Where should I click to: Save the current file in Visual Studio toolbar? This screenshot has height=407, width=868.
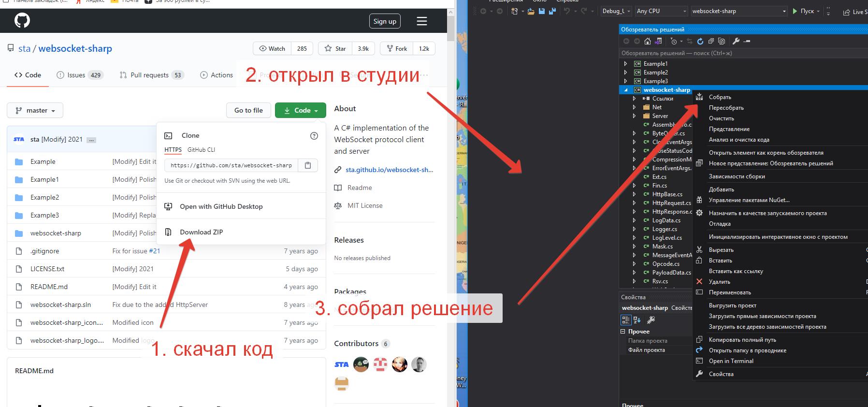pyautogui.click(x=542, y=11)
